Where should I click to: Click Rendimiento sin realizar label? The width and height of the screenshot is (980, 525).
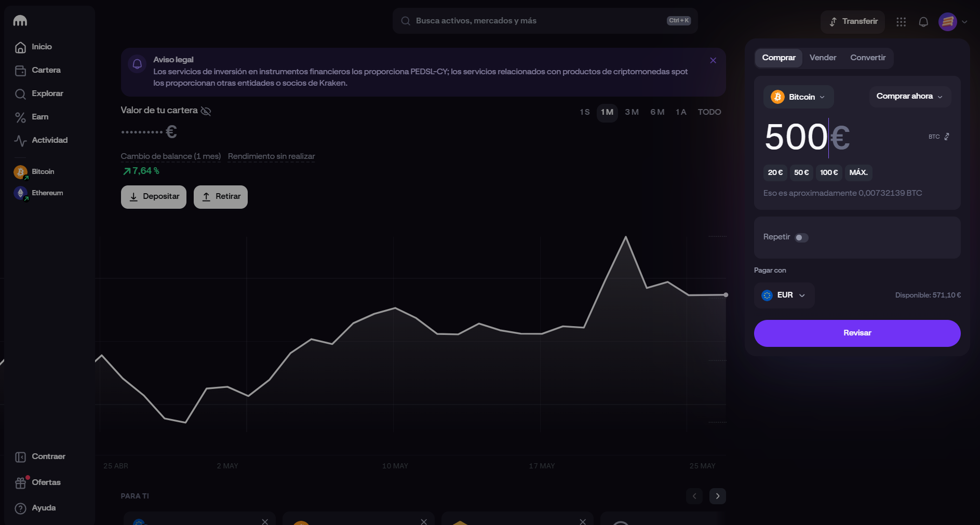click(x=271, y=156)
